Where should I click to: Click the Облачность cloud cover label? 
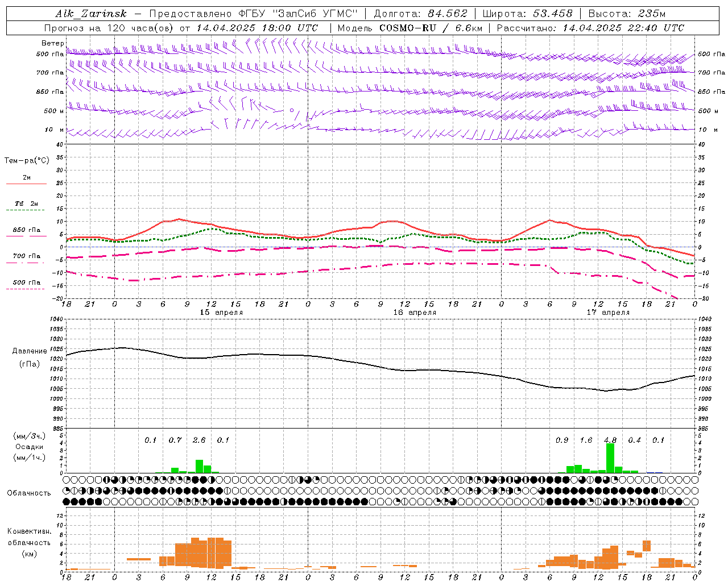[x=29, y=493]
